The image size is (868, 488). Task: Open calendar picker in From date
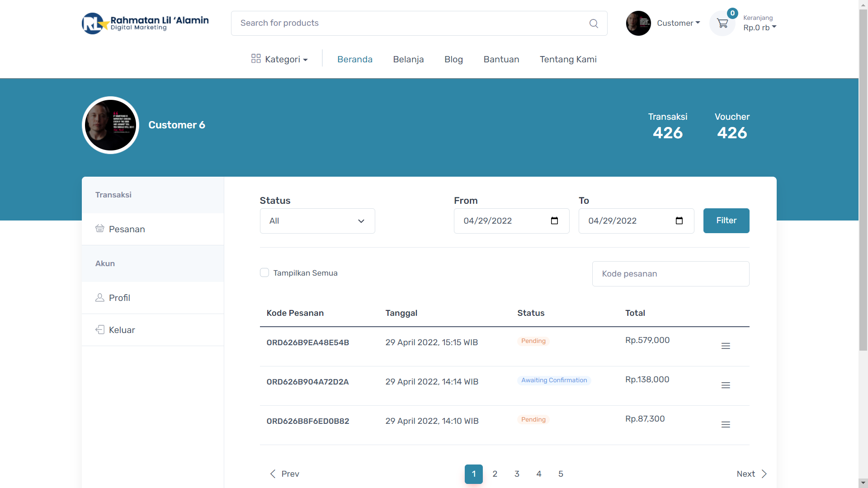point(554,221)
